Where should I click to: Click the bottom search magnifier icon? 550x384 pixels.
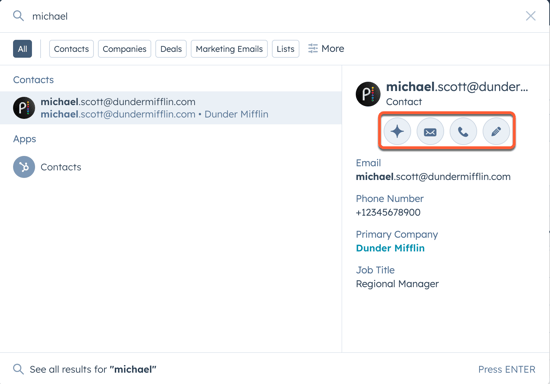click(x=18, y=369)
